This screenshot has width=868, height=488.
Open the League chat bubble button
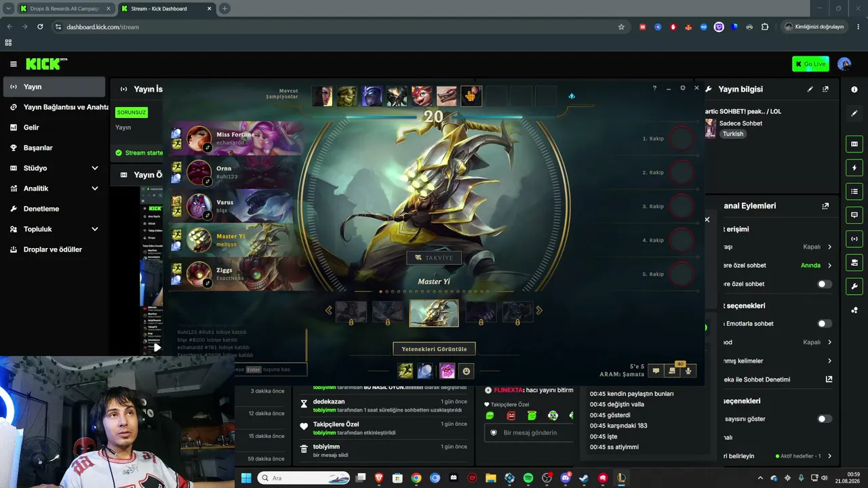[x=656, y=371]
